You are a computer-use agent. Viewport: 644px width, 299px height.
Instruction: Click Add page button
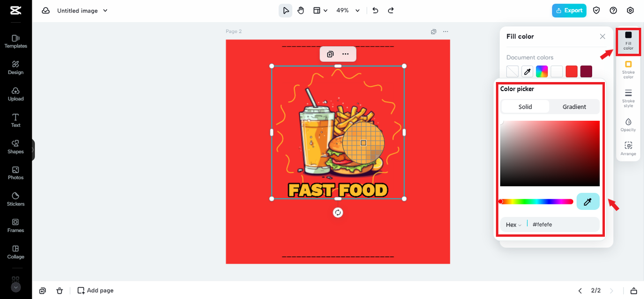96,290
